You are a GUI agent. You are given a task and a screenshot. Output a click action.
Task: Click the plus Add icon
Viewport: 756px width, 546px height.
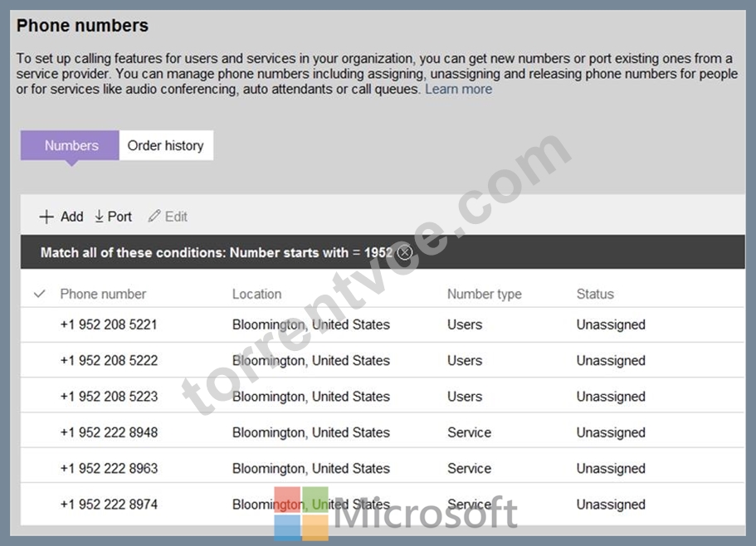pyautogui.click(x=46, y=217)
